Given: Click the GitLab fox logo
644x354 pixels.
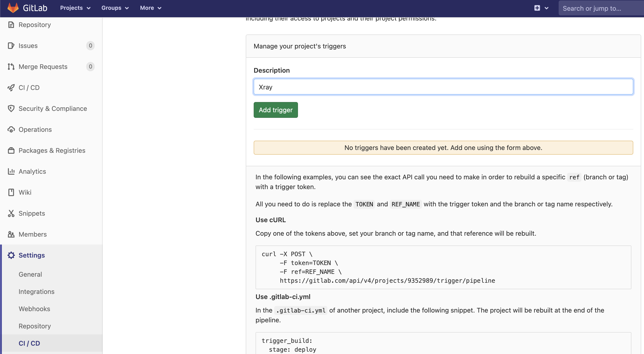Looking at the screenshot, I should (x=13, y=8).
